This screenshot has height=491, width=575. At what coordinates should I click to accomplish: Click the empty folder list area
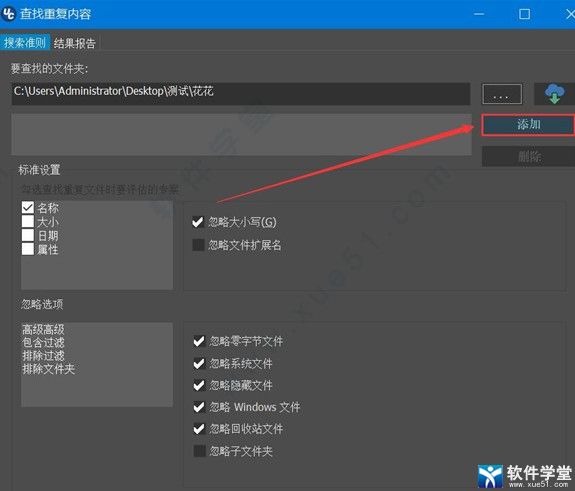[x=241, y=134]
